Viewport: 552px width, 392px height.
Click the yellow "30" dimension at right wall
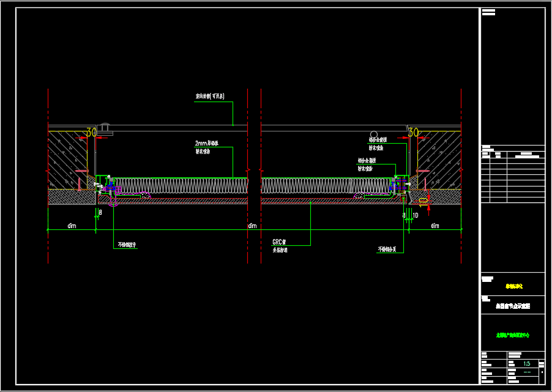tap(413, 132)
